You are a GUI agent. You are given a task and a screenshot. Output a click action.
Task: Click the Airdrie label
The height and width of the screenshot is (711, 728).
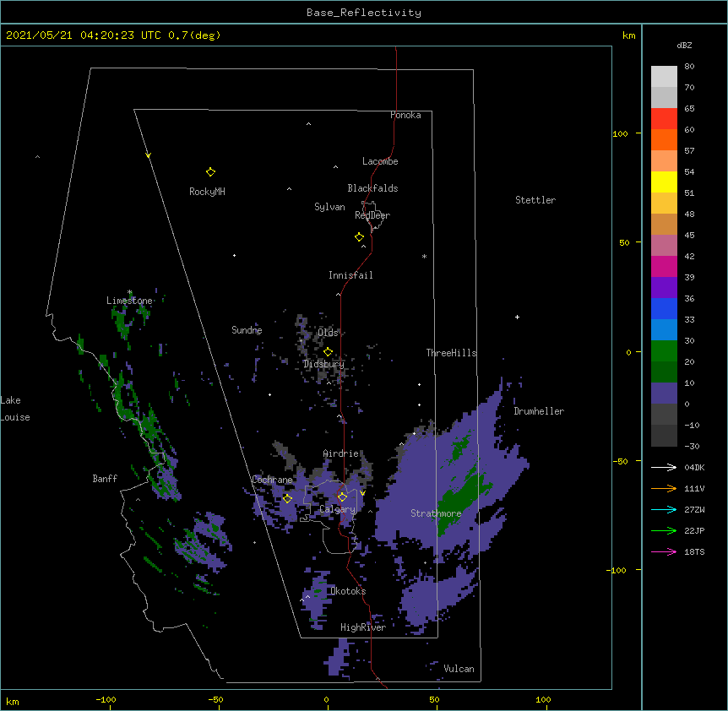pyautogui.click(x=341, y=453)
